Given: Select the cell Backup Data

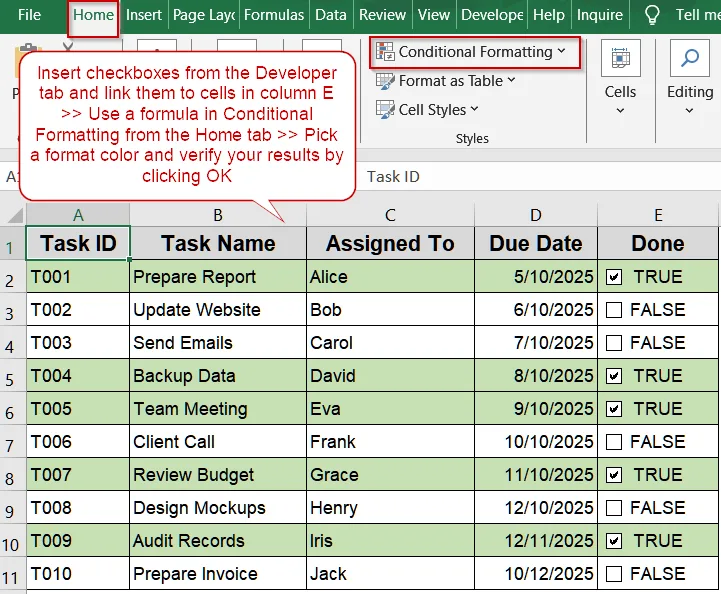Looking at the screenshot, I should pyautogui.click(x=218, y=376).
